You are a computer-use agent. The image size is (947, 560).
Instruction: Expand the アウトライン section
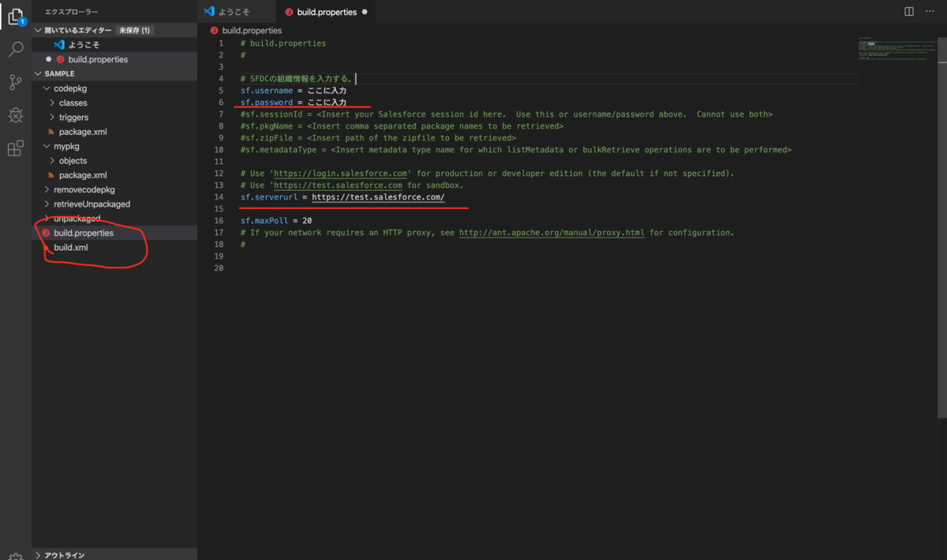tap(38, 555)
